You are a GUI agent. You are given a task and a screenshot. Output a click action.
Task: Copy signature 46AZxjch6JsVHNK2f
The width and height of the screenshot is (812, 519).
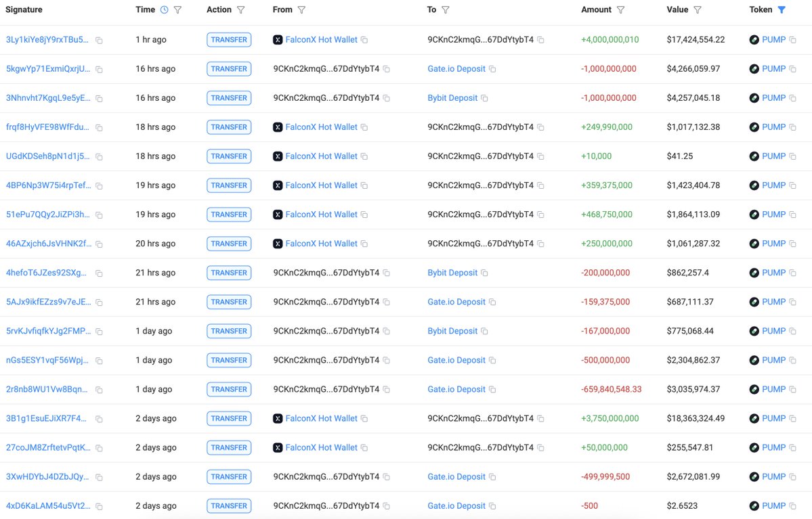(x=99, y=244)
